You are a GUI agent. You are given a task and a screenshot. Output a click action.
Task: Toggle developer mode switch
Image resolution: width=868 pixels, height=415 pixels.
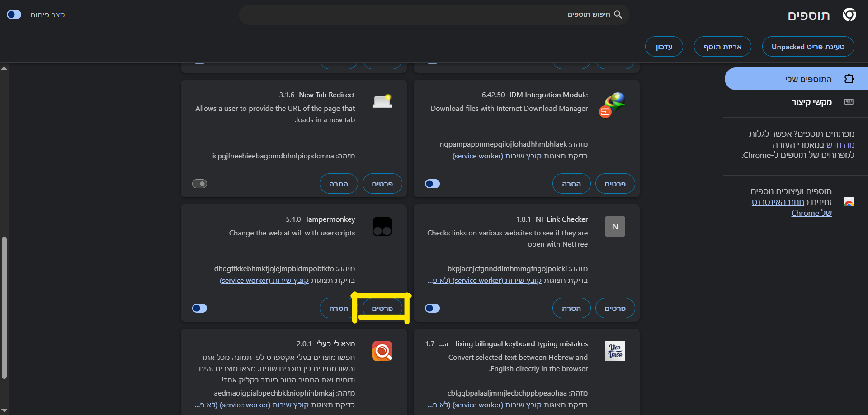pyautogui.click(x=14, y=14)
